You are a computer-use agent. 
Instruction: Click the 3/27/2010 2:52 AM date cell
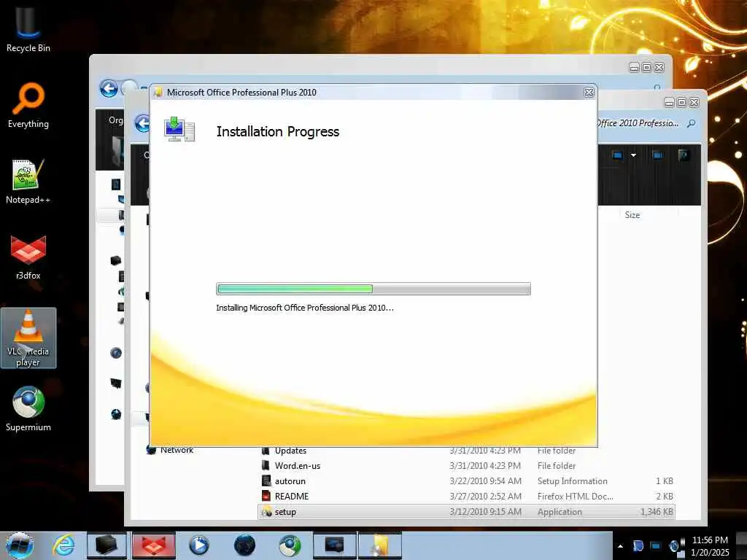tap(485, 496)
